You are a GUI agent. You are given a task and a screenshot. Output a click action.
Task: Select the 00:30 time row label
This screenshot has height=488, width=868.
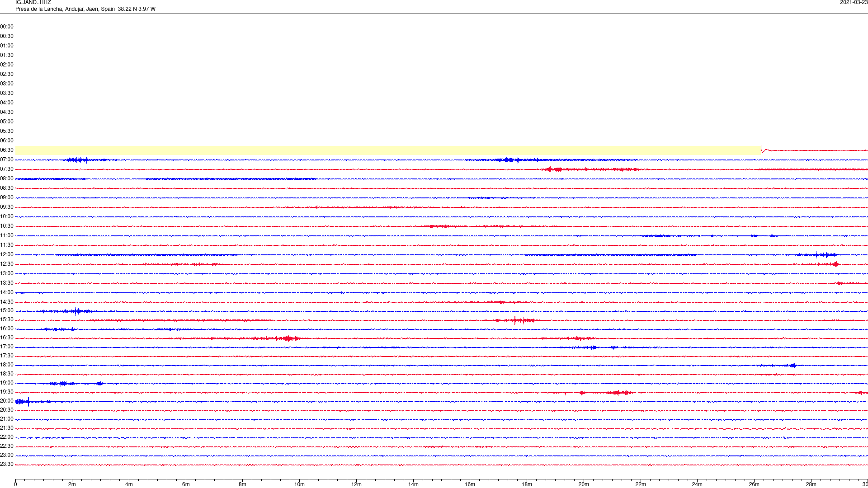pyautogui.click(x=7, y=36)
